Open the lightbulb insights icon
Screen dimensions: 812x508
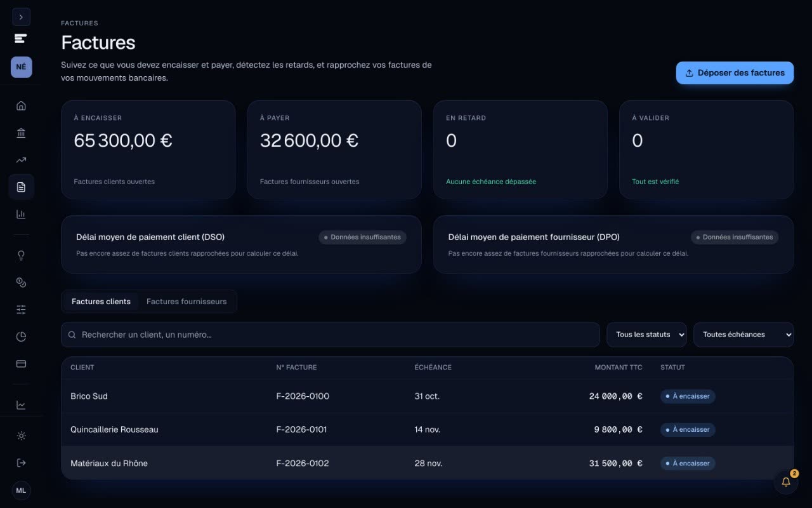(21, 255)
